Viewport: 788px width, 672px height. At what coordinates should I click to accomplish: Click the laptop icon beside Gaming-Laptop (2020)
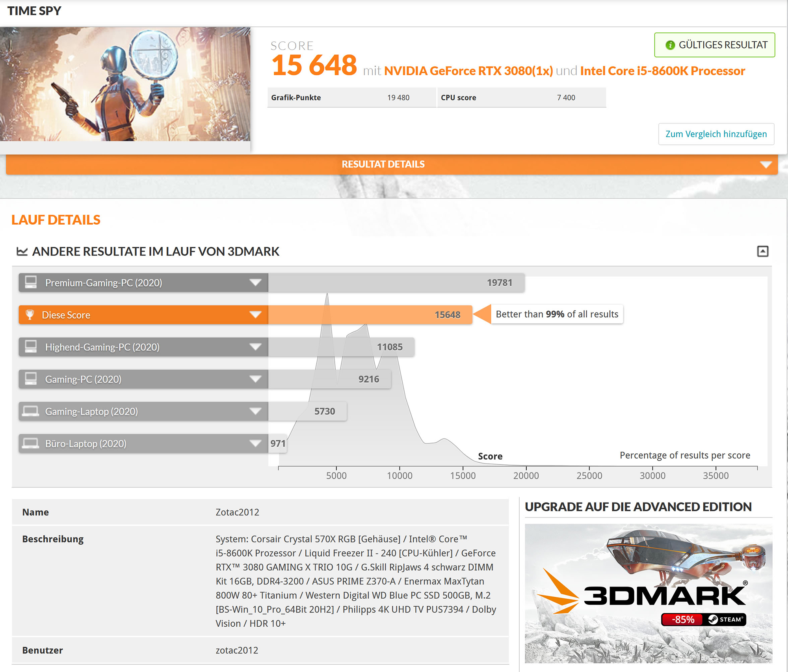click(x=30, y=411)
